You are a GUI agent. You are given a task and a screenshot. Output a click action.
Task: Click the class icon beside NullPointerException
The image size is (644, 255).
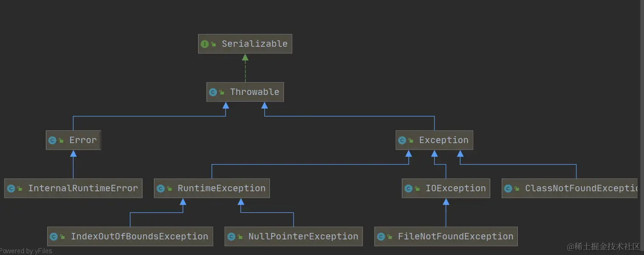pyautogui.click(x=231, y=237)
